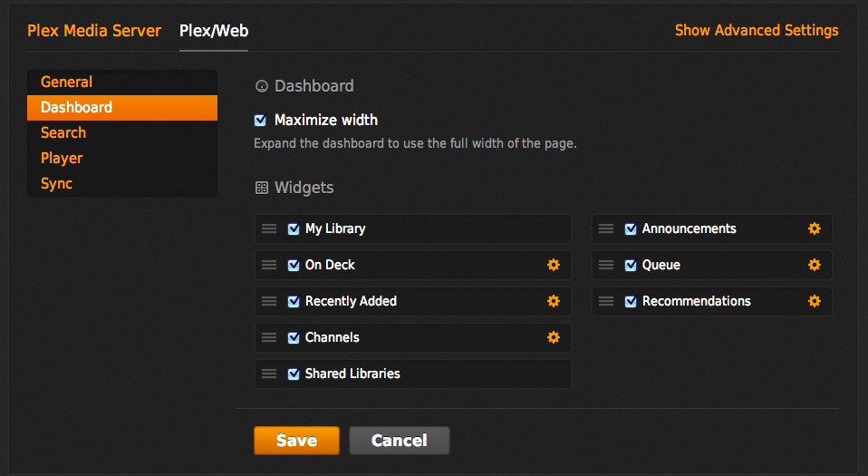Open the General settings section
The image size is (868, 476).
point(67,82)
